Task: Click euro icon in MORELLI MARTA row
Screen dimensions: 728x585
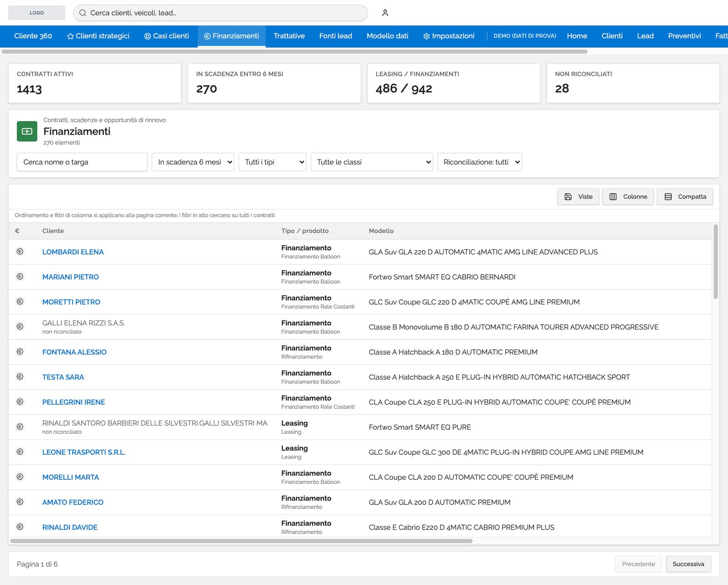Action: (x=20, y=477)
